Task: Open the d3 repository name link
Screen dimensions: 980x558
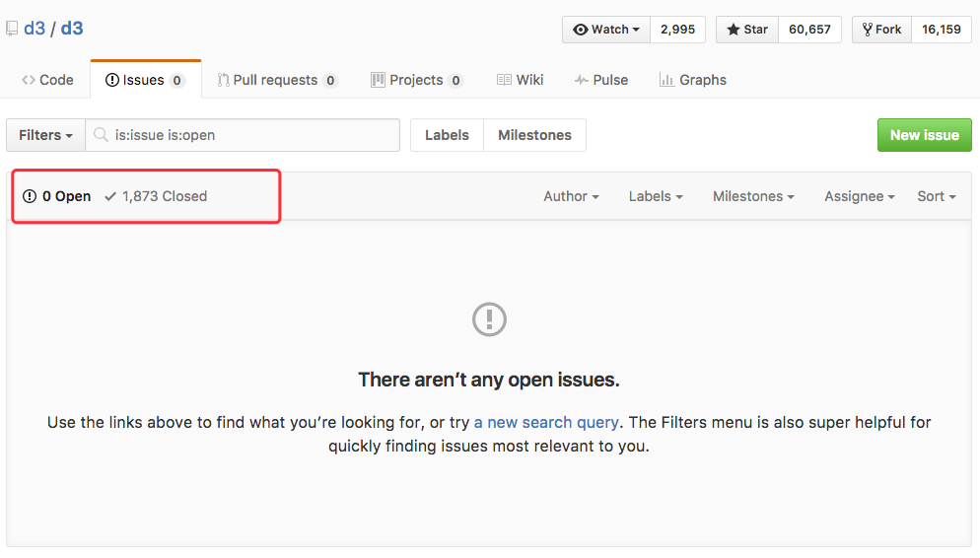Action: pyautogui.click(x=72, y=29)
